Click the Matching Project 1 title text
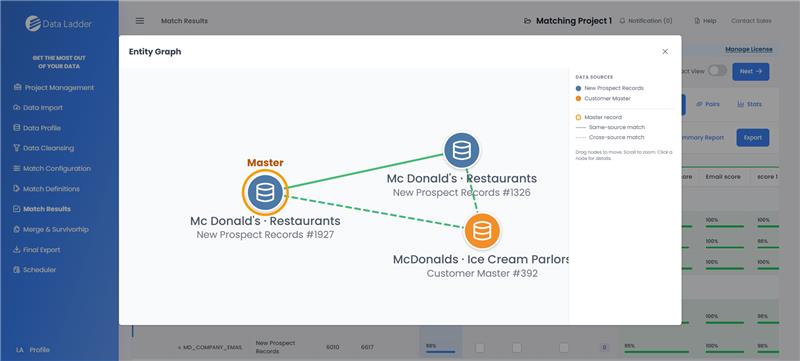 click(573, 21)
